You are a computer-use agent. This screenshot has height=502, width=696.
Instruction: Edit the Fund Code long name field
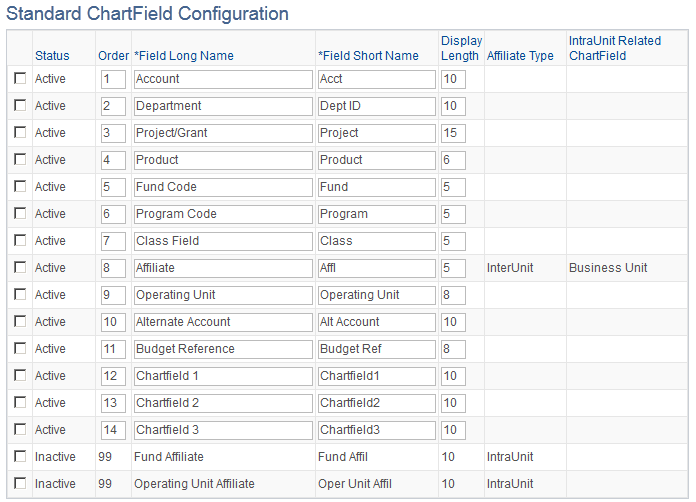click(x=223, y=187)
